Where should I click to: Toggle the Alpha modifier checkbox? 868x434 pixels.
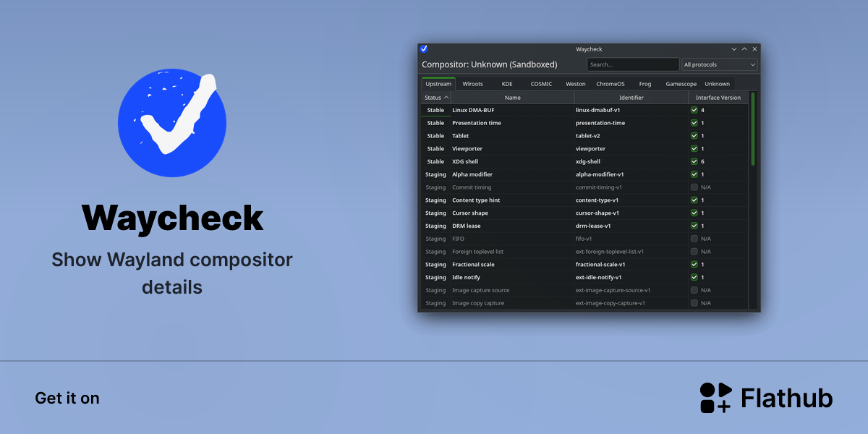pos(694,174)
